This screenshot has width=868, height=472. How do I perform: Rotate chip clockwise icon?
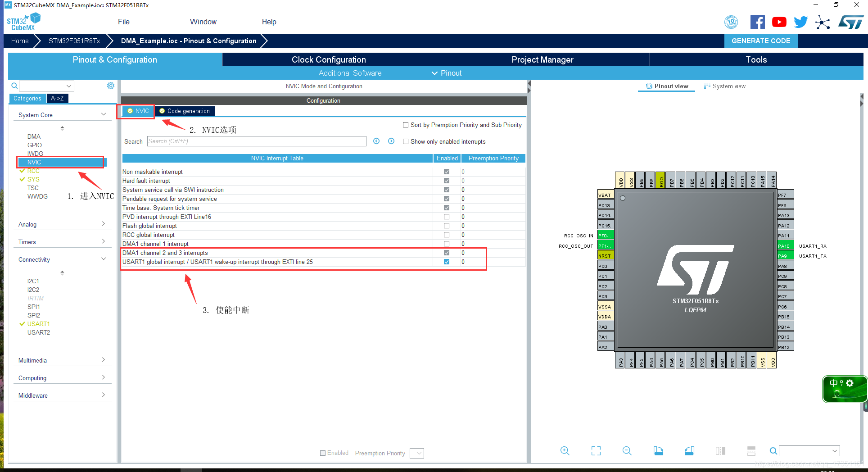coord(658,451)
